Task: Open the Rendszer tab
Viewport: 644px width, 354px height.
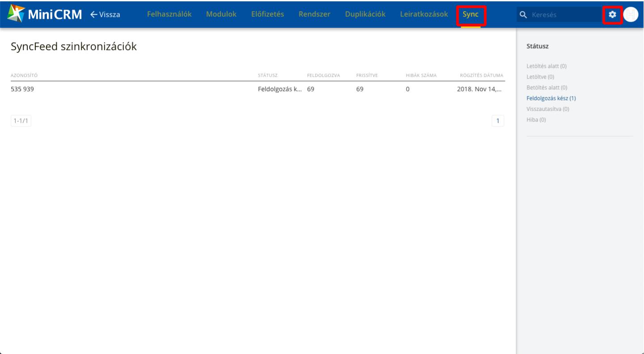Action: click(x=314, y=14)
